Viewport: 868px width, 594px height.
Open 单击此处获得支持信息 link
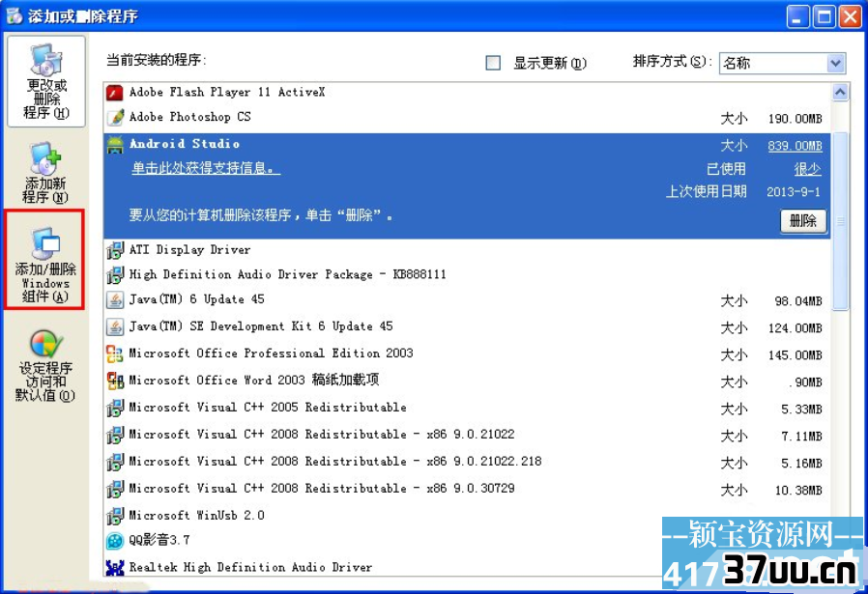click(x=205, y=168)
